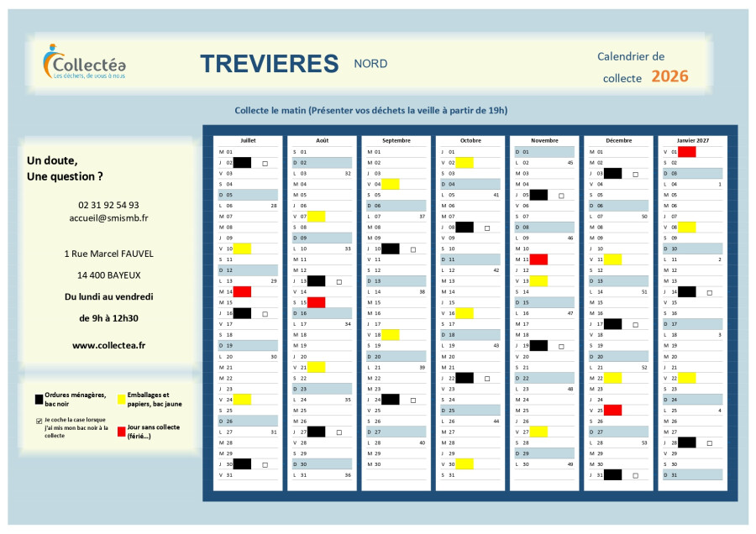
Task: Select the Septembre month header
Action: pyautogui.click(x=396, y=140)
